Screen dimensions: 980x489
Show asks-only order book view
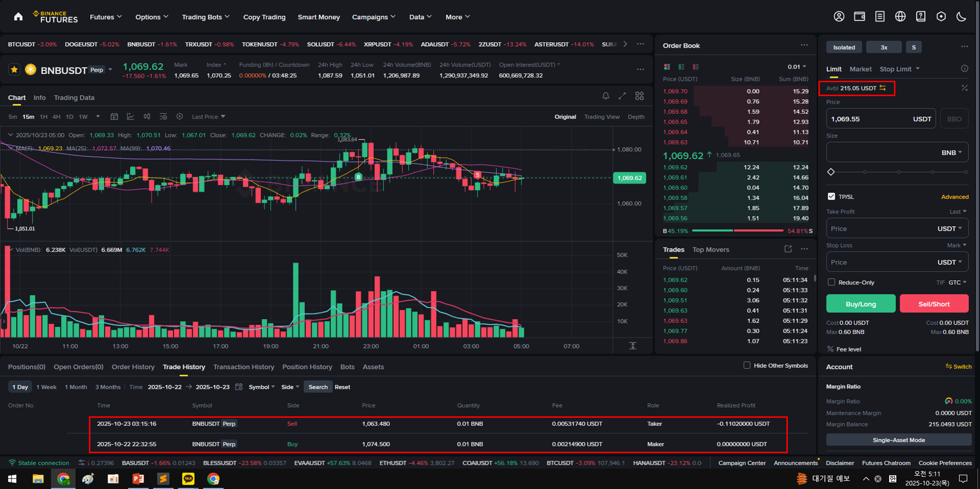point(696,66)
